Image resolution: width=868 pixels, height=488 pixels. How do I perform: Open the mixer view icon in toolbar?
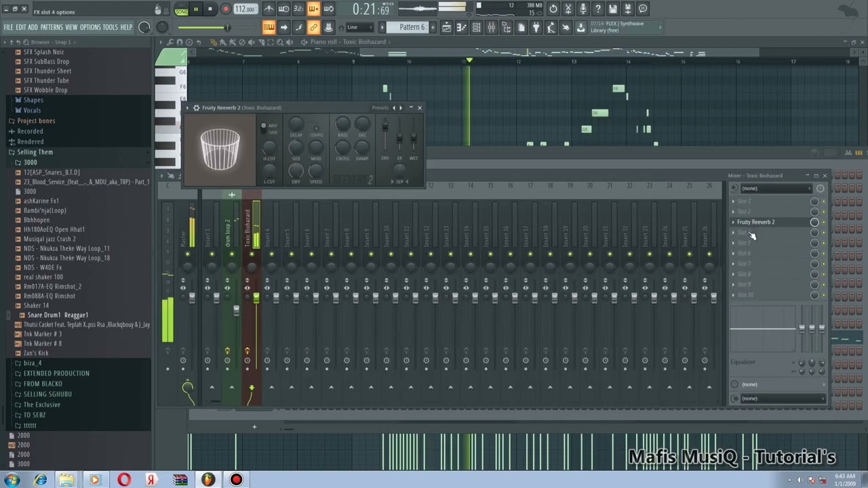click(491, 27)
